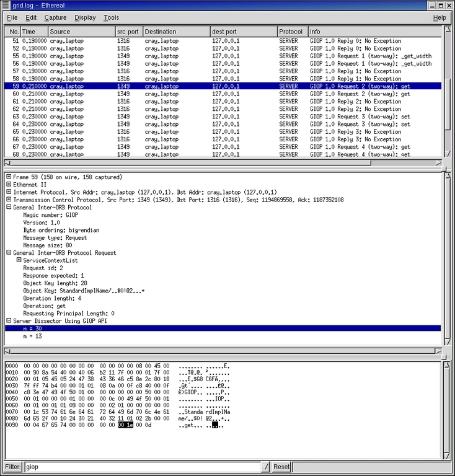Screen dimensions: 455x476
Task: Open the filter history dropdown arrow
Action: tap(265, 467)
